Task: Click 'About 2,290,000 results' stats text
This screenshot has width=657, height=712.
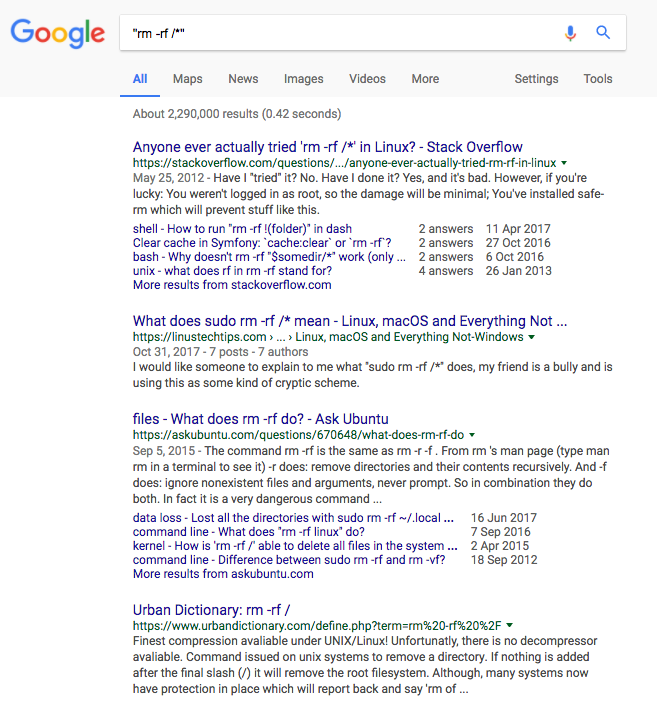Action: click(237, 114)
